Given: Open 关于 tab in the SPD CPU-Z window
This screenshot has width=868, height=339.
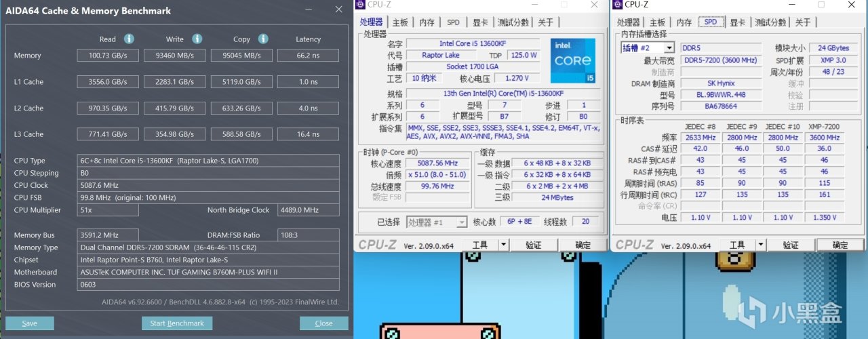Looking at the screenshot, I should tap(802, 22).
